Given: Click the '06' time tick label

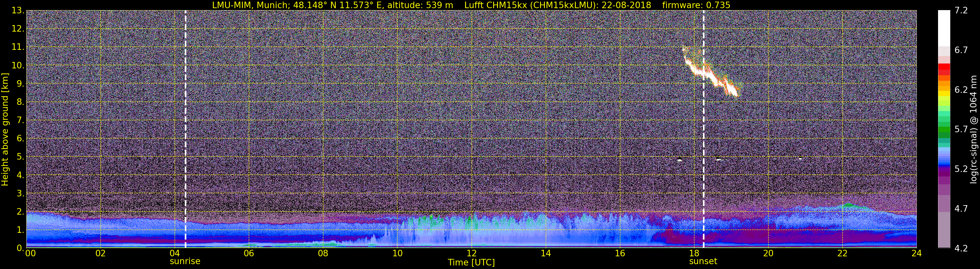Looking at the screenshot, I should pos(249,253).
